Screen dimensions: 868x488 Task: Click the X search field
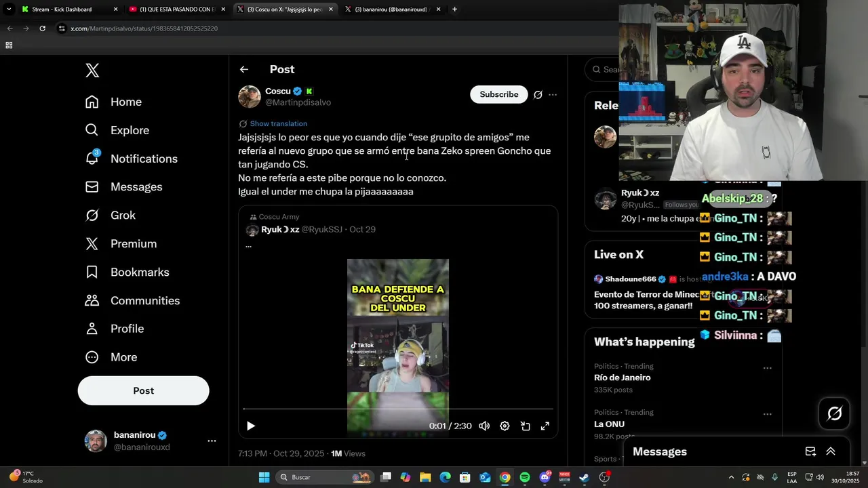[x=602, y=69]
